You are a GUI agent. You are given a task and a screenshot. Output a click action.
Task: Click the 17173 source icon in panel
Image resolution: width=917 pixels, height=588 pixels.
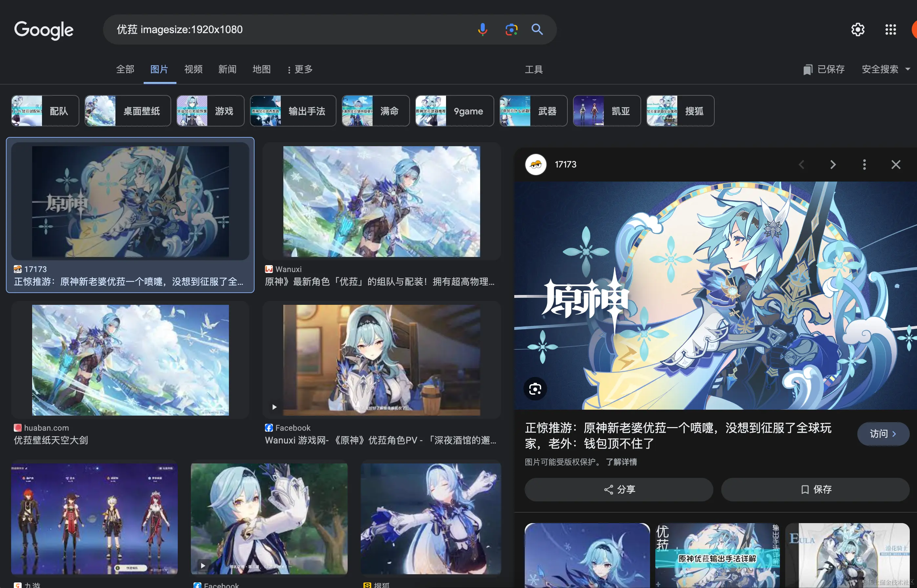(536, 165)
